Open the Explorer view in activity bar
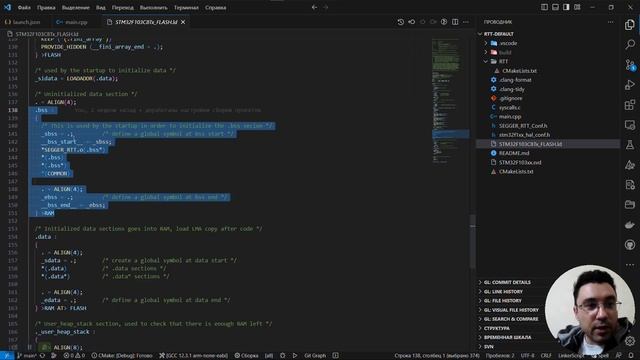 tap(630, 24)
